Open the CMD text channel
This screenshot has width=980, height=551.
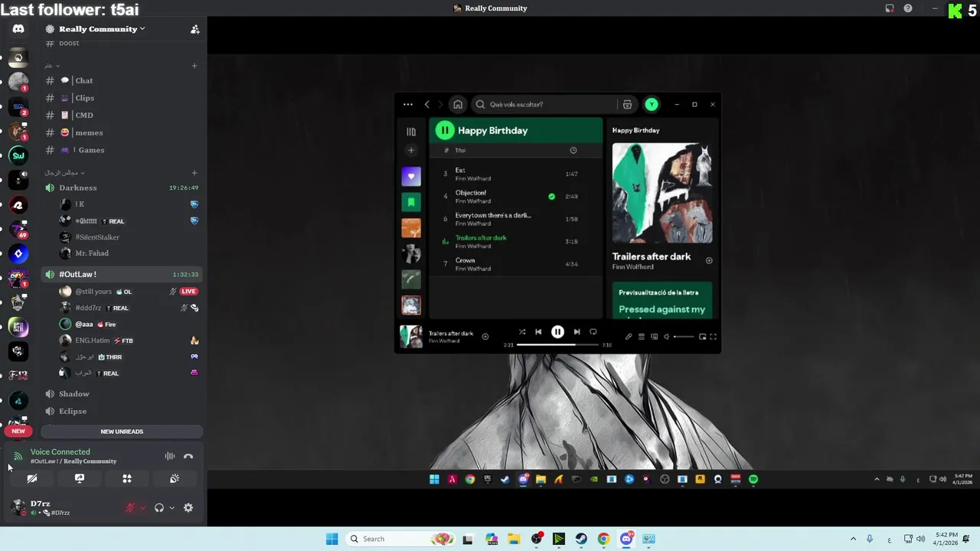(x=122, y=115)
